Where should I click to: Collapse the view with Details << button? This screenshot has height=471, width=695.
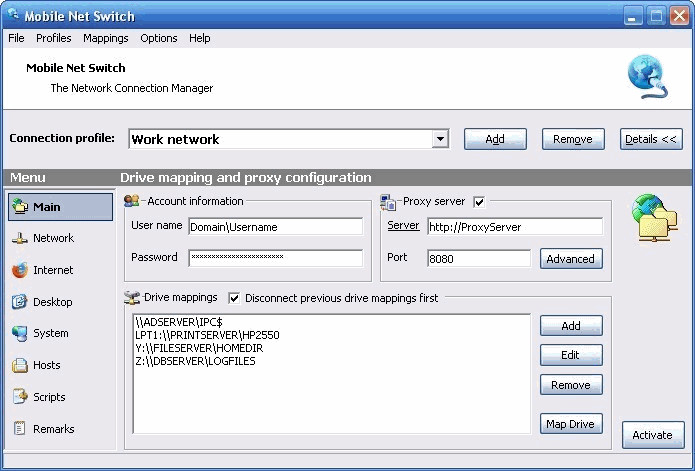pos(651,139)
